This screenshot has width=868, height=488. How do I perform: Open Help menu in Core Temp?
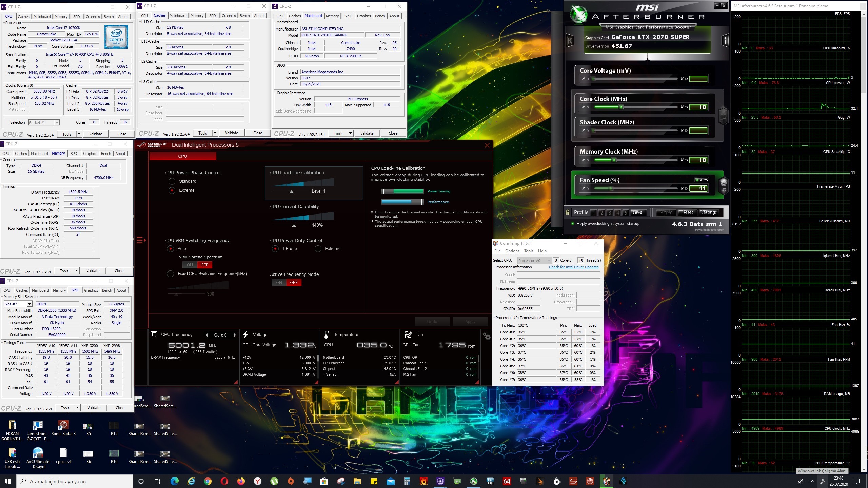542,251
